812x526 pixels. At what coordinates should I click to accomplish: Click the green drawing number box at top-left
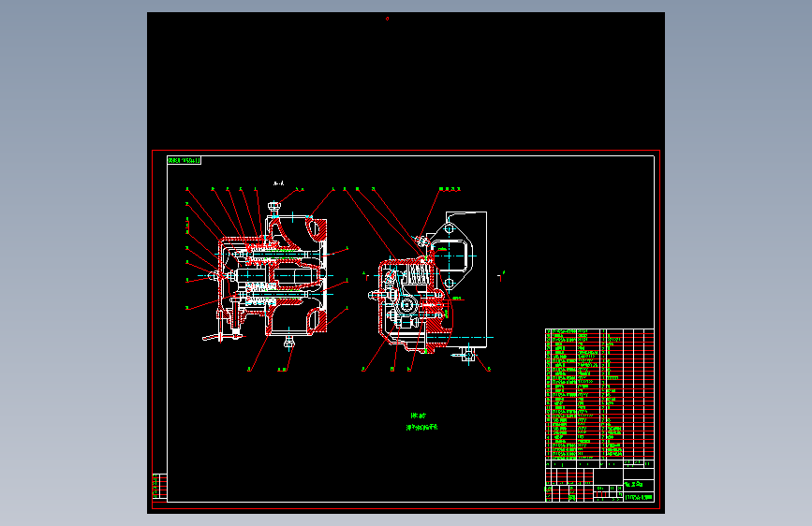184,160
